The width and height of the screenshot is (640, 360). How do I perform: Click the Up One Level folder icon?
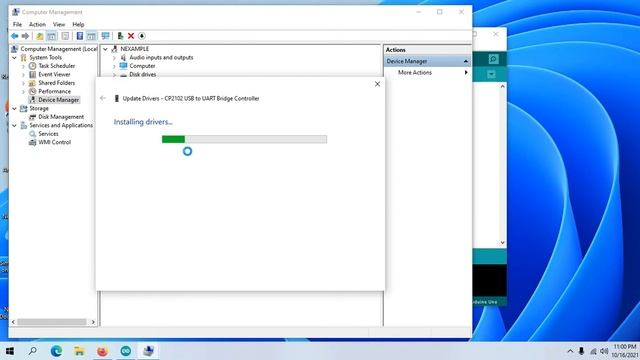(x=40, y=36)
